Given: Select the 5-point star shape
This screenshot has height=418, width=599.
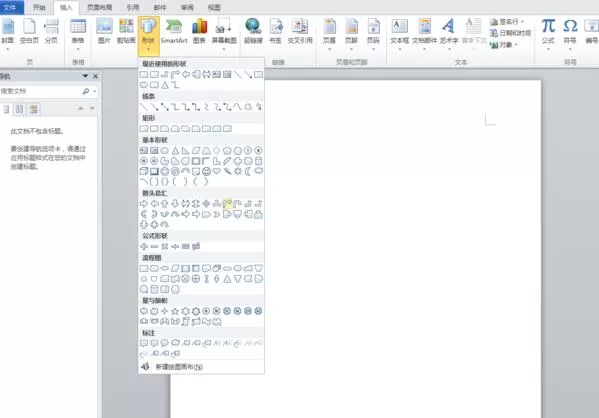Looking at the screenshot, I should (x=175, y=311).
